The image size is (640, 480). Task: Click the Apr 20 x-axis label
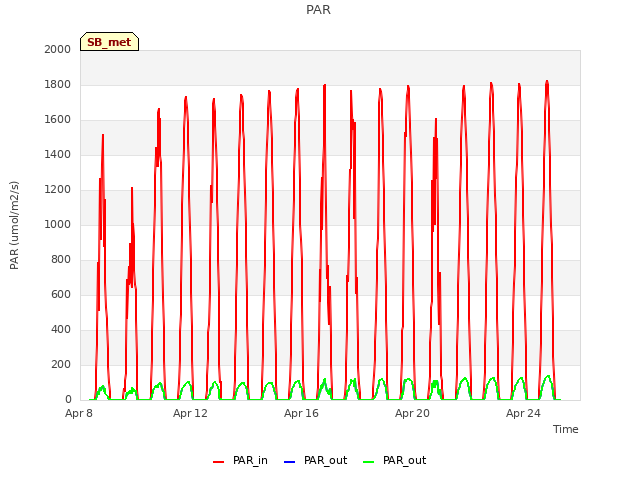pos(412,413)
